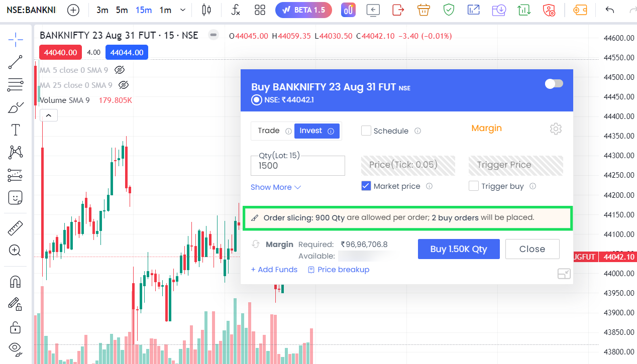Open the layout grid templates icon
This screenshot has width=637, height=364.
click(x=260, y=10)
